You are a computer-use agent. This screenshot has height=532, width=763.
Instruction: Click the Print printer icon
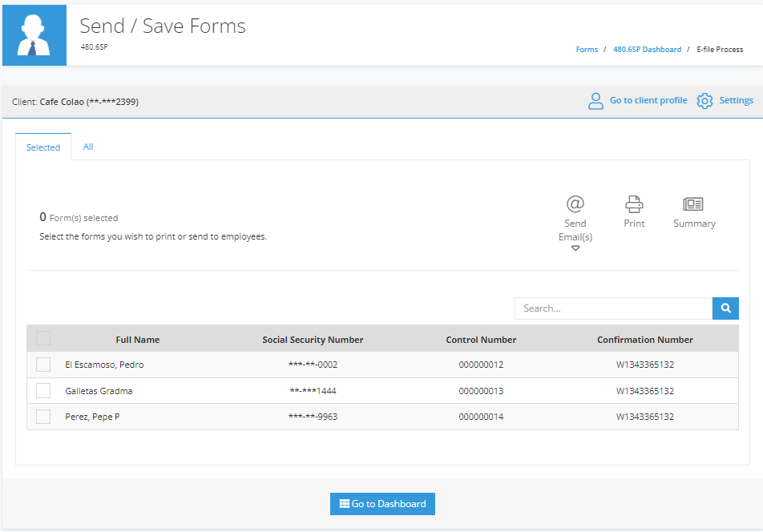coord(634,204)
